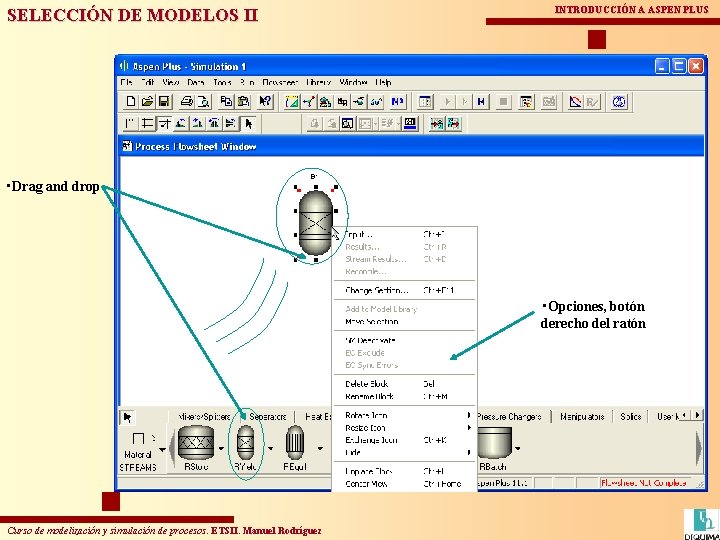Expand the Rotate Icon submenu
This screenshot has height=540, width=720.
[405, 415]
